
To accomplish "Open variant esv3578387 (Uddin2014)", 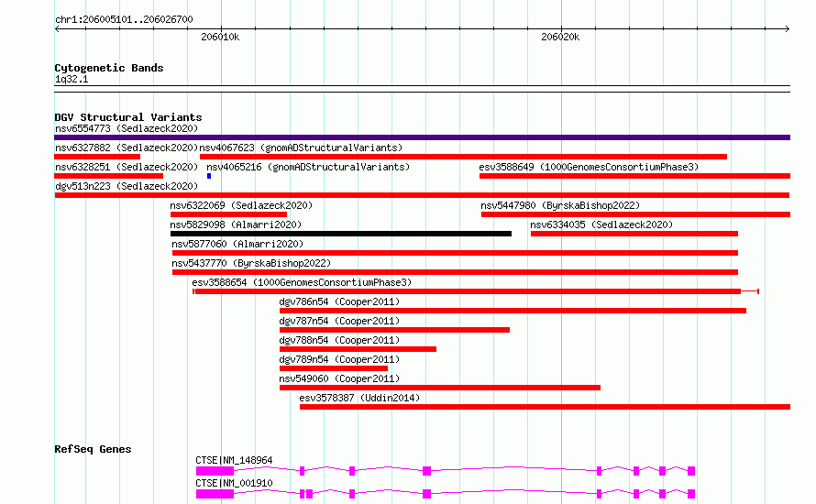I will pyautogui.click(x=359, y=398).
